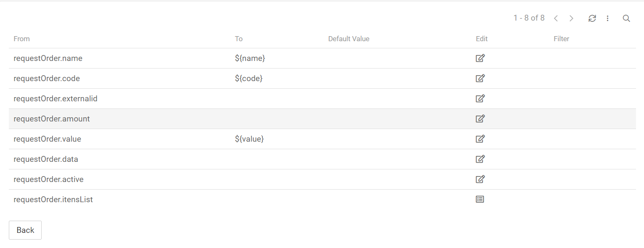Image resolution: width=644 pixels, height=248 pixels.
Task: Click the Filter column header
Action: (561, 39)
